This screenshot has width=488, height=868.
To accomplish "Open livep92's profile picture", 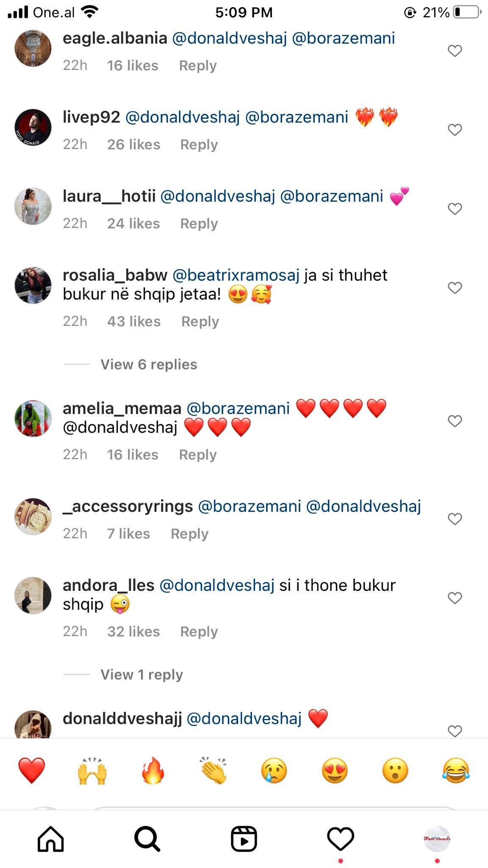I will [x=33, y=127].
